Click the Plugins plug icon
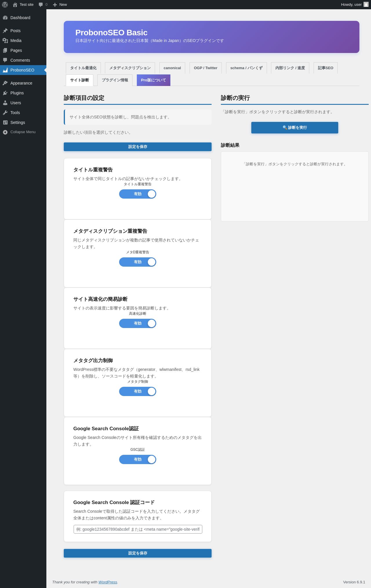Image resolution: width=371 pixels, height=588 pixels. [x=5, y=93]
